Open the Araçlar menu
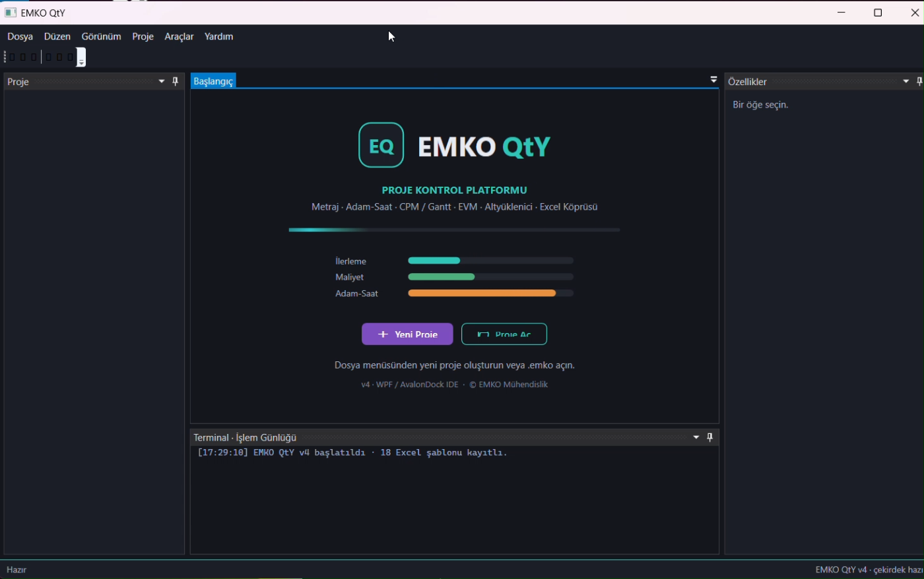This screenshot has height=579, width=924. (179, 36)
